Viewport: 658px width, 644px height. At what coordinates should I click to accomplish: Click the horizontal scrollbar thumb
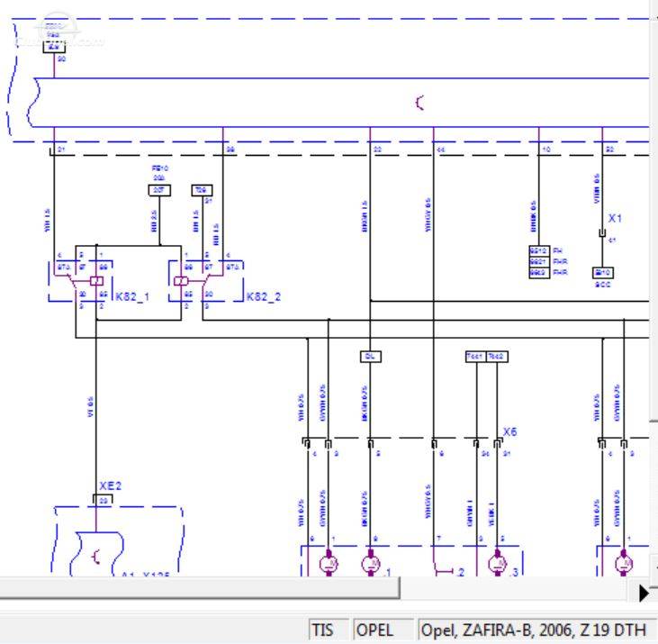[x=199, y=587]
